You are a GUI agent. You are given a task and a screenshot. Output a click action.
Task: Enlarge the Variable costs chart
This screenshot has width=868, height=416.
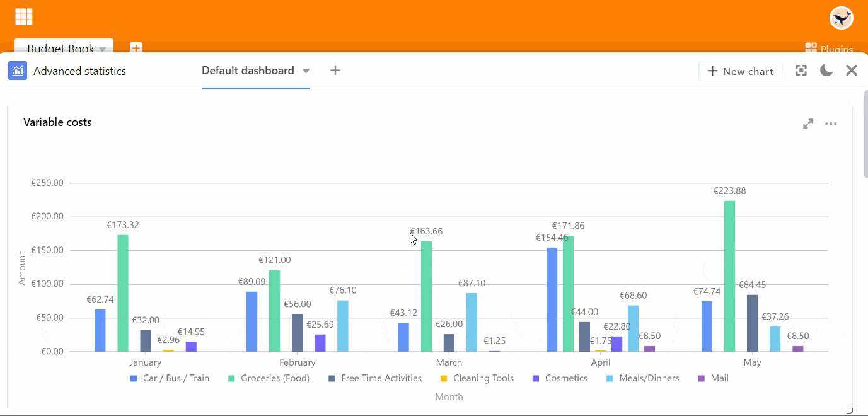808,124
